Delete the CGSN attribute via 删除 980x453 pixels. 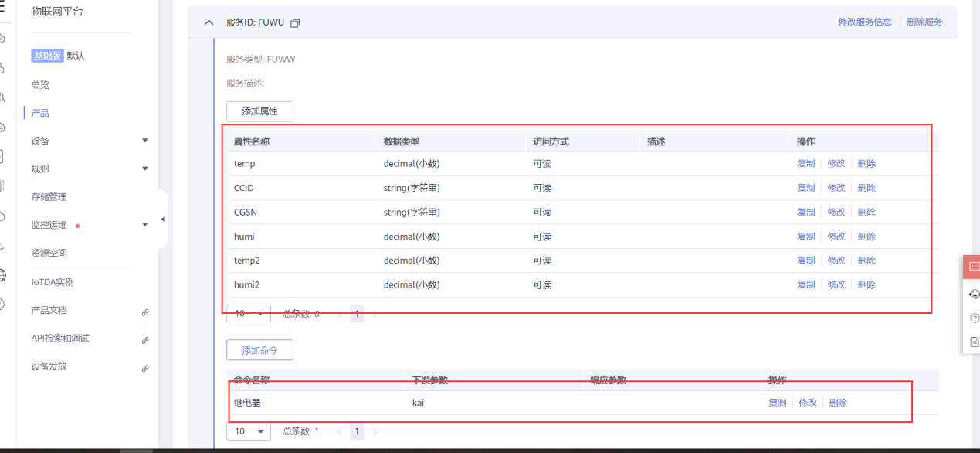[x=866, y=212]
